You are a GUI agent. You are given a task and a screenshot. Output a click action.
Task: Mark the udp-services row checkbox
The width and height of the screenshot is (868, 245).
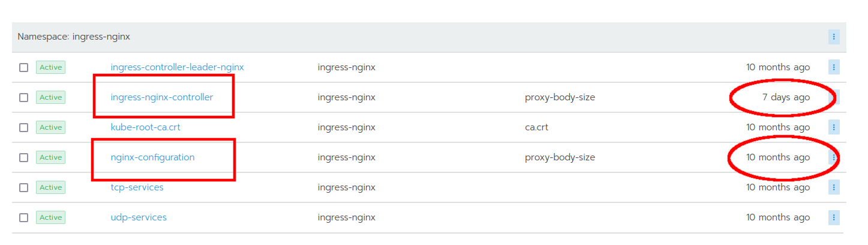23,217
